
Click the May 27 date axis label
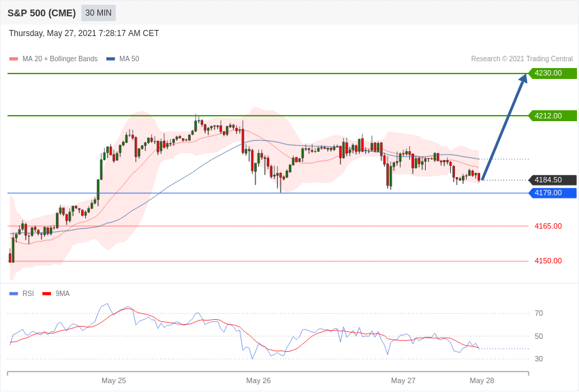point(403,380)
